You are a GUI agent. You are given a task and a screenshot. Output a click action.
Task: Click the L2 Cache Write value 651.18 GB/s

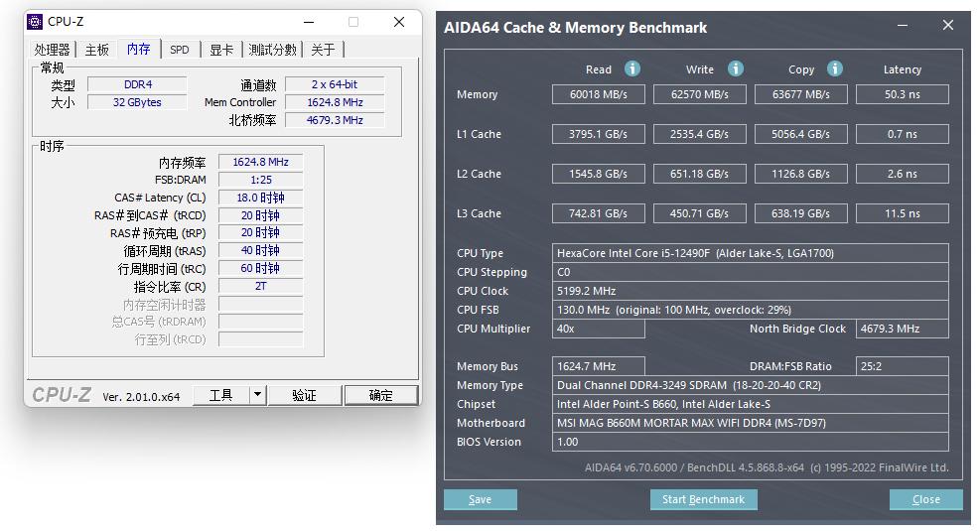point(700,174)
